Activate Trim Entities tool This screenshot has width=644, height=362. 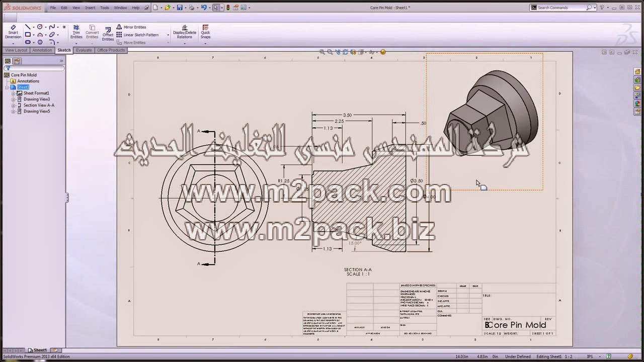click(x=76, y=32)
